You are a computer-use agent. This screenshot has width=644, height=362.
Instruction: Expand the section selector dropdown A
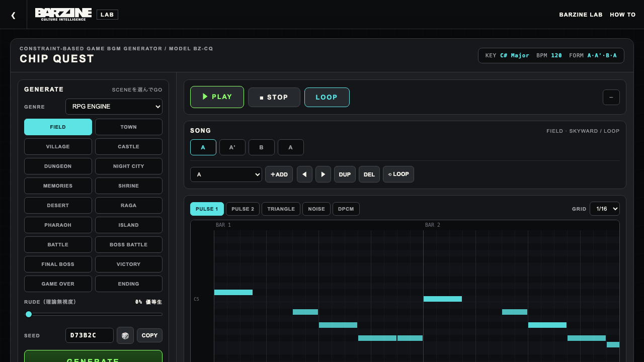click(226, 174)
